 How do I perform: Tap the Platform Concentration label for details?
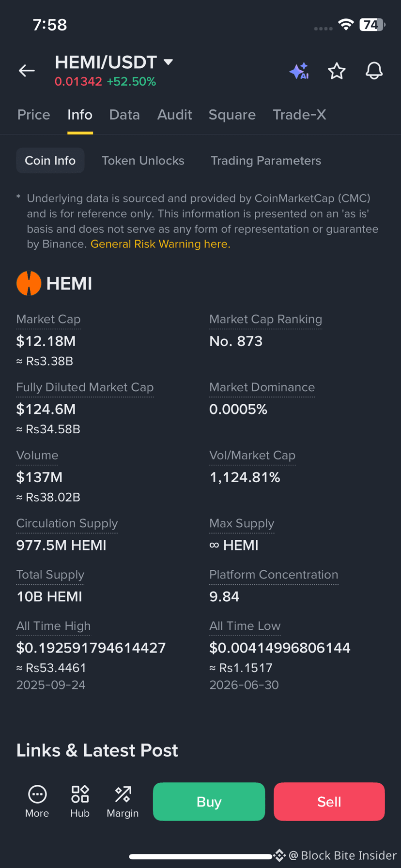point(274,575)
